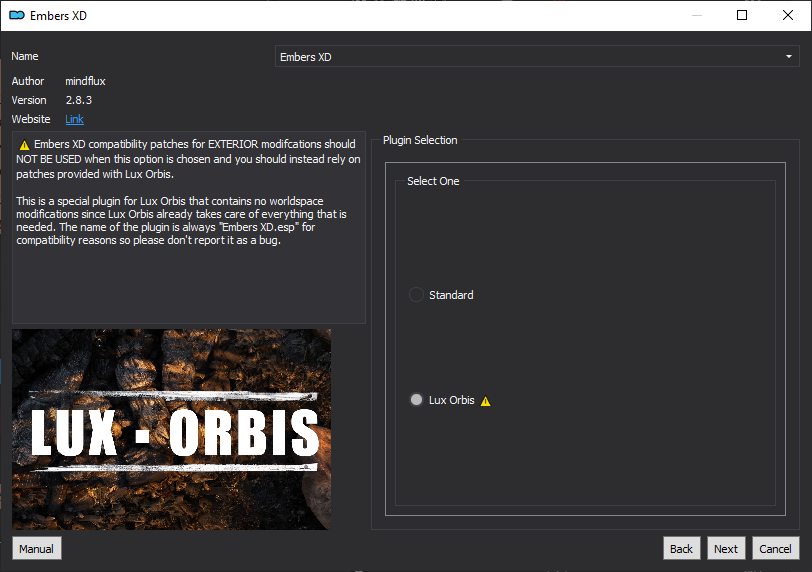Image resolution: width=812 pixels, height=572 pixels.
Task: Cancel the Embers XD installer
Action: tap(775, 548)
